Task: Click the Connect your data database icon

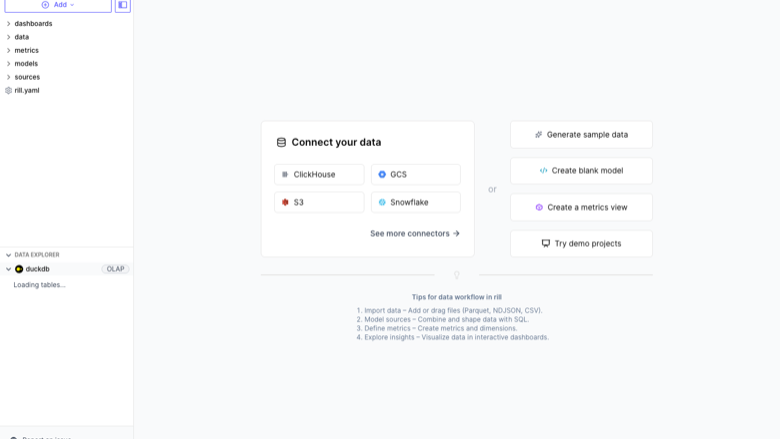Action: click(281, 143)
